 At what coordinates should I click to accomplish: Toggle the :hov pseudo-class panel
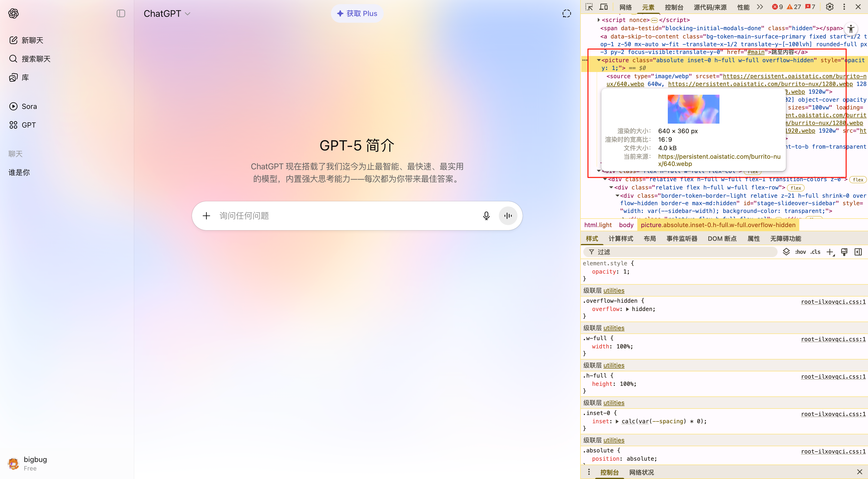[x=800, y=252]
